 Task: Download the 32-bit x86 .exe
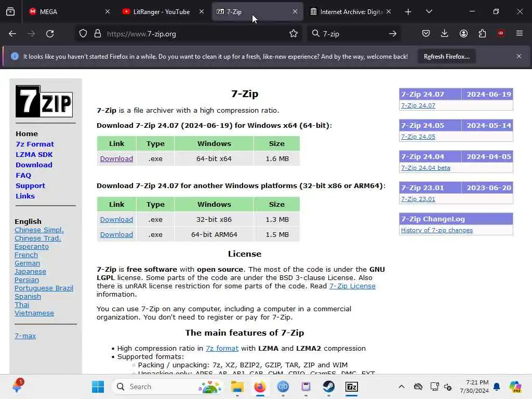point(116,220)
